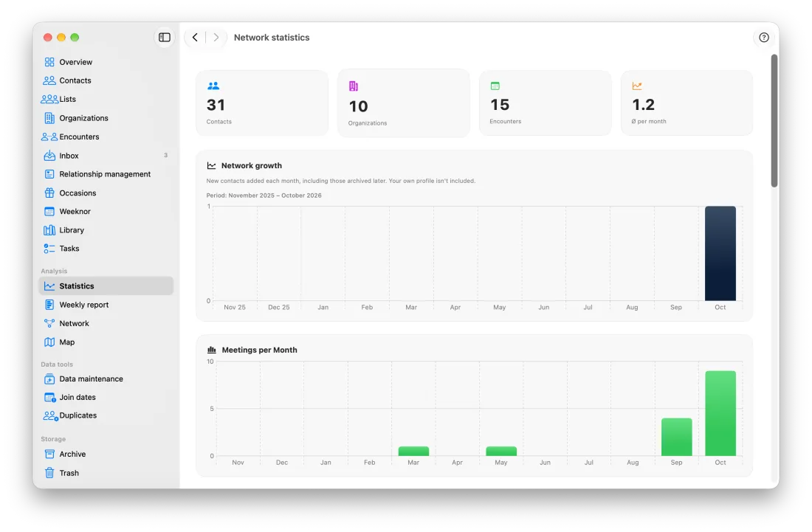Click the May bar in Meetings per Month
The height and width of the screenshot is (532, 812).
click(501, 452)
